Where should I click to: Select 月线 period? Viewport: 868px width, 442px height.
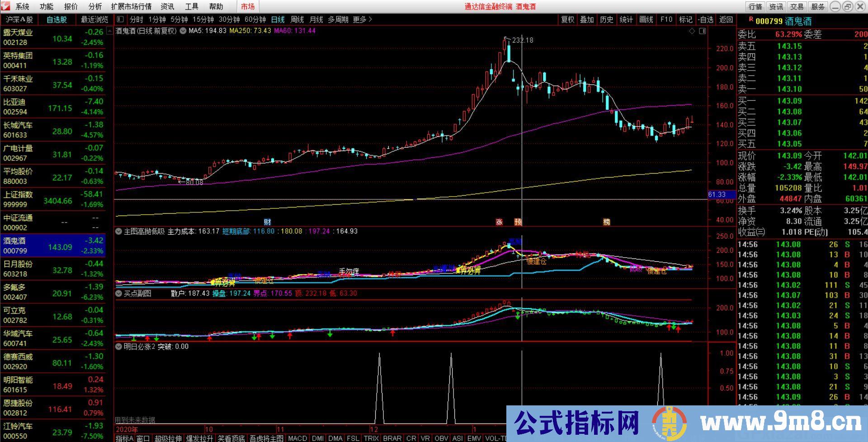[x=316, y=19]
